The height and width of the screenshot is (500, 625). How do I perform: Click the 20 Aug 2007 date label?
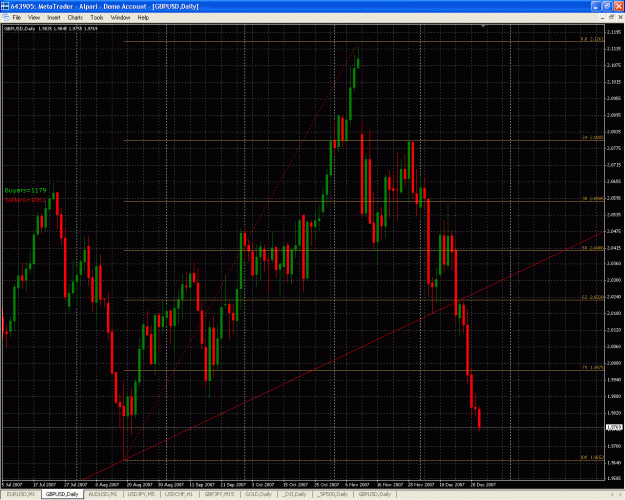[140, 485]
